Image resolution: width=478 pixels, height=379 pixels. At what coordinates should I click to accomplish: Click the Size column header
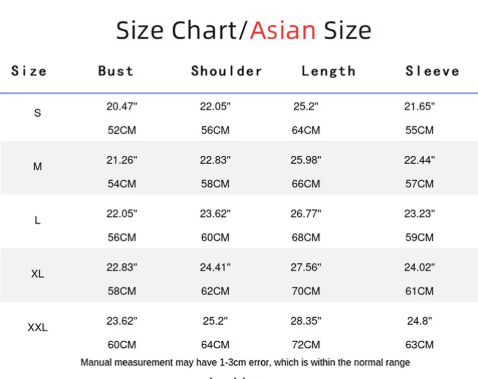click(x=29, y=71)
